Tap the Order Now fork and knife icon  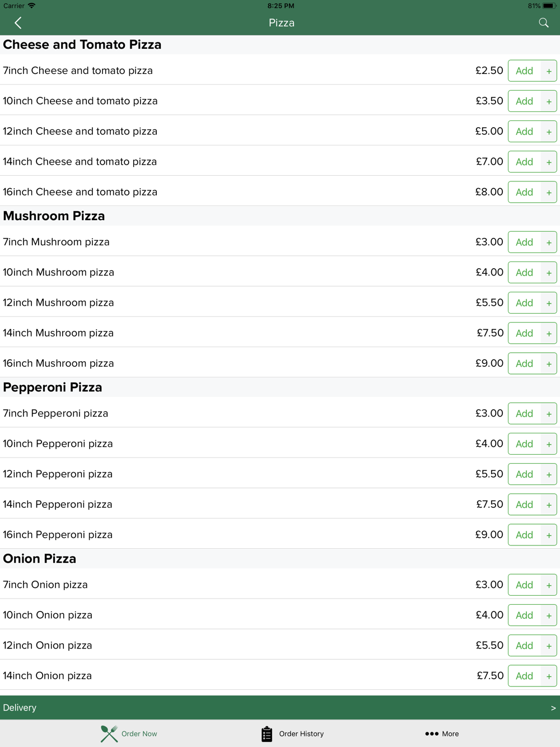[x=109, y=734]
